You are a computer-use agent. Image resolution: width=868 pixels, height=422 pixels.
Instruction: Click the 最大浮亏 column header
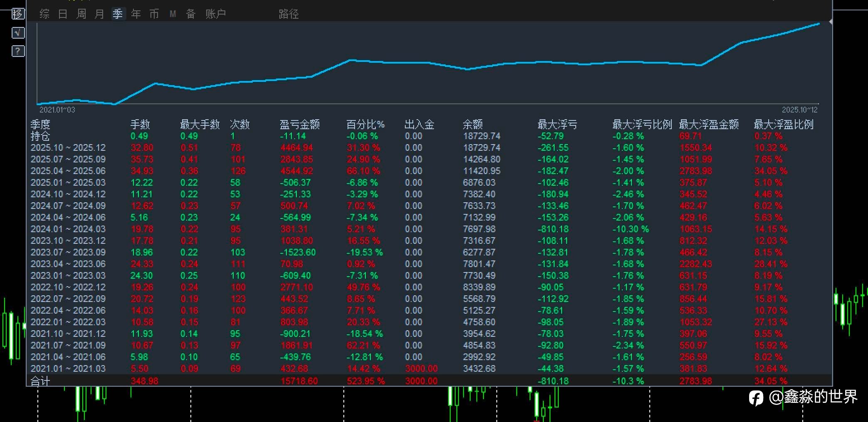[557, 124]
